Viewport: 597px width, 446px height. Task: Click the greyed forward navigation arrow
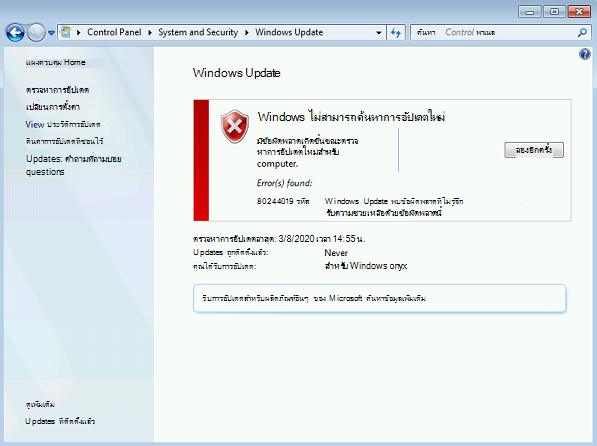37,33
